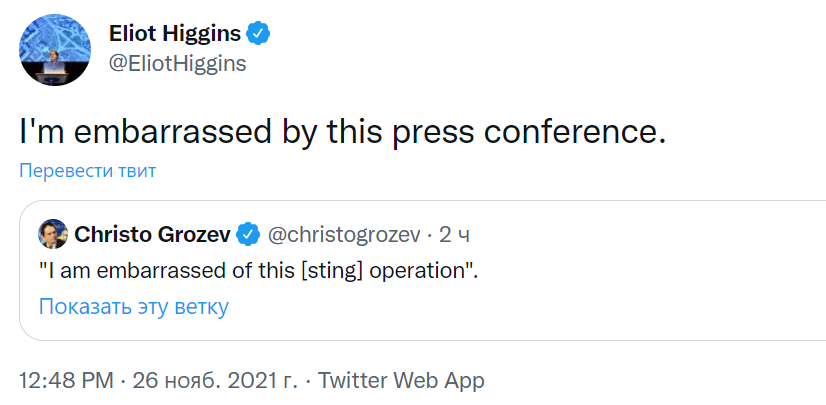Click '"I am' at quoted tweet's start
This screenshot has height=405, width=826.
coord(62,269)
